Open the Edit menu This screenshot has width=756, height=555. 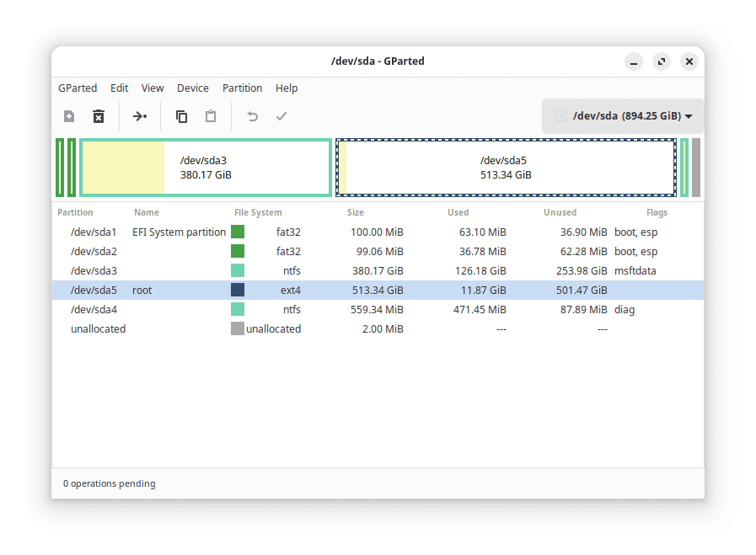pyautogui.click(x=119, y=88)
